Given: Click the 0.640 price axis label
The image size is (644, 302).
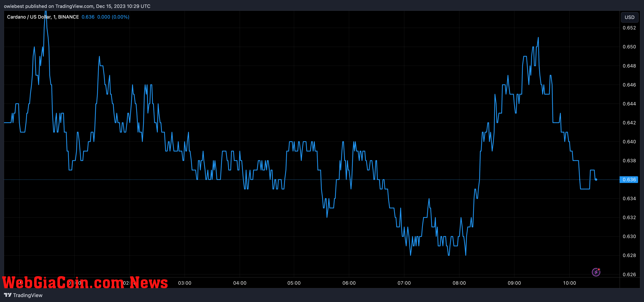Looking at the screenshot, I should pyautogui.click(x=629, y=142).
